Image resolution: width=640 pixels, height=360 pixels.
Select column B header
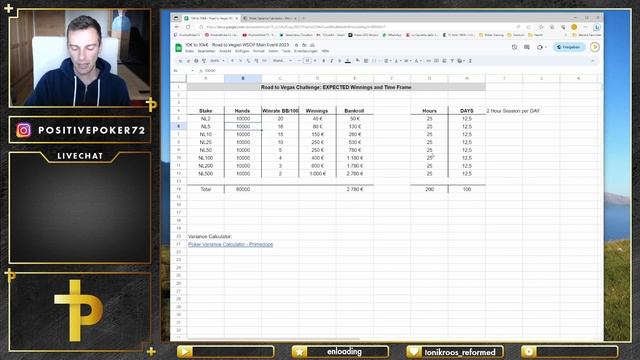[243, 78]
